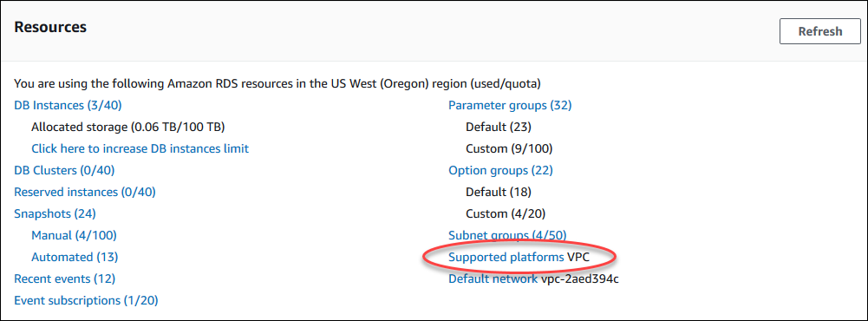Click the Default network link
The image size is (868, 321).
coord(493,278)
